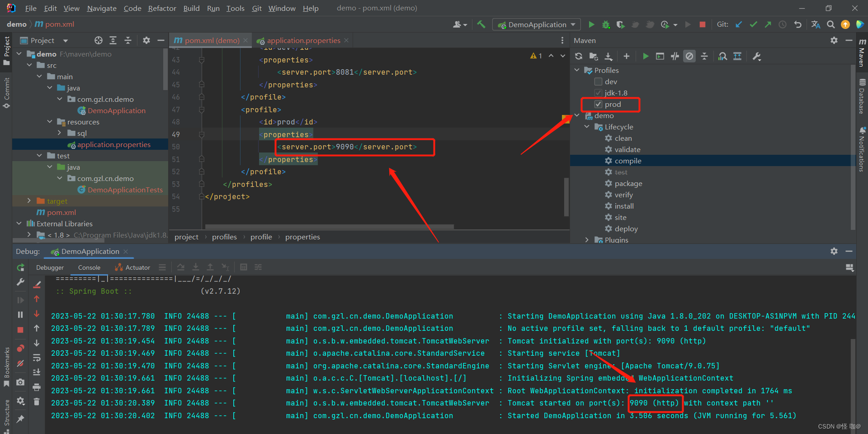
Task: Switch to Debugger tab
Action: tap(50, 267)
